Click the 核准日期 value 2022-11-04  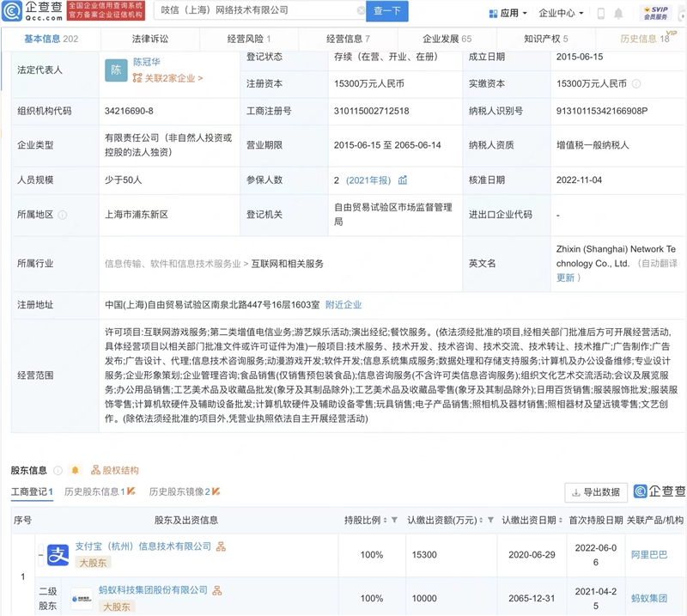[579, 180]
